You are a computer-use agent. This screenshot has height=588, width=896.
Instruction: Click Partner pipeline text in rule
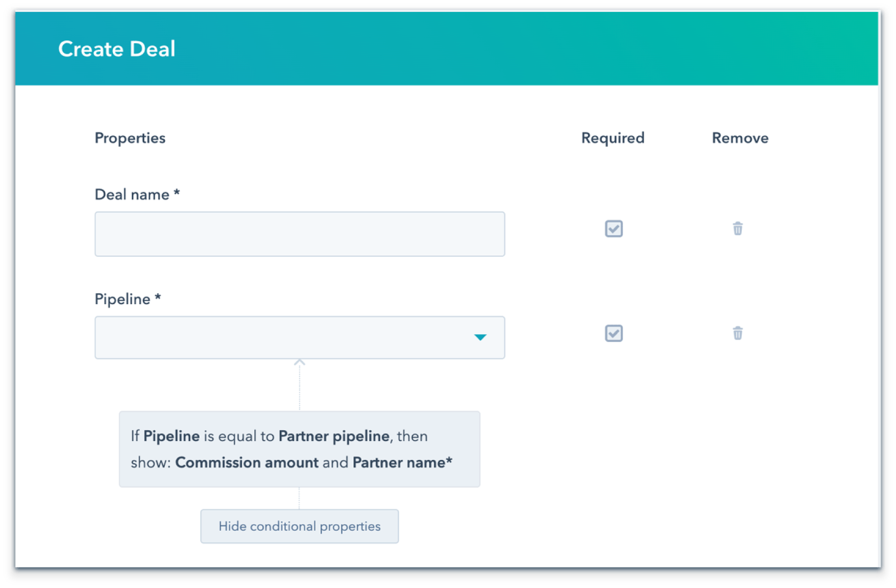[334, 436]
